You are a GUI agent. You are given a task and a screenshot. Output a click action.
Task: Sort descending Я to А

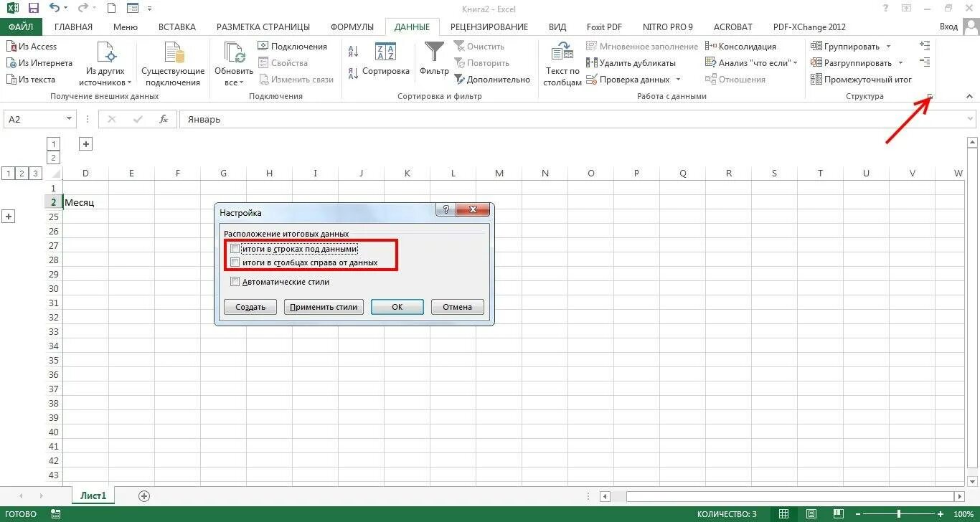click(x=353, y=72)
